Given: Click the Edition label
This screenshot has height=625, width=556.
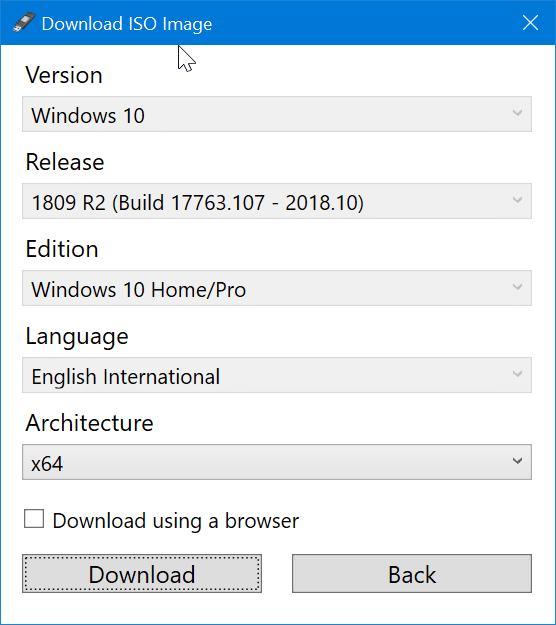Looking at the screenshot, I should coord(62,249).
